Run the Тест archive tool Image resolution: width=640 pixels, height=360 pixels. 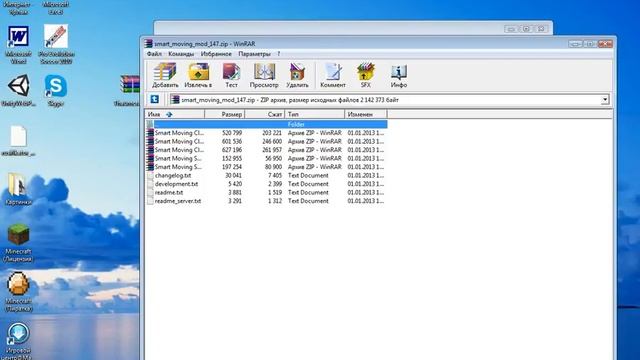(x=231, y=76)
